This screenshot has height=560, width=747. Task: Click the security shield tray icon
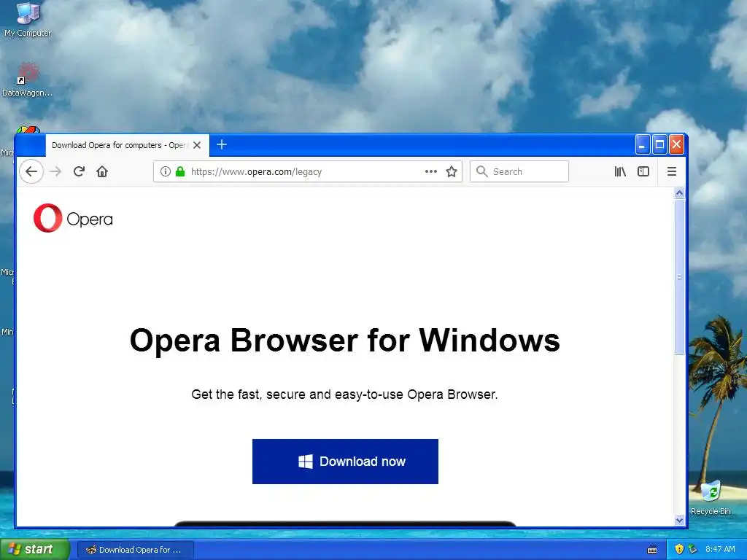[679, 549]
